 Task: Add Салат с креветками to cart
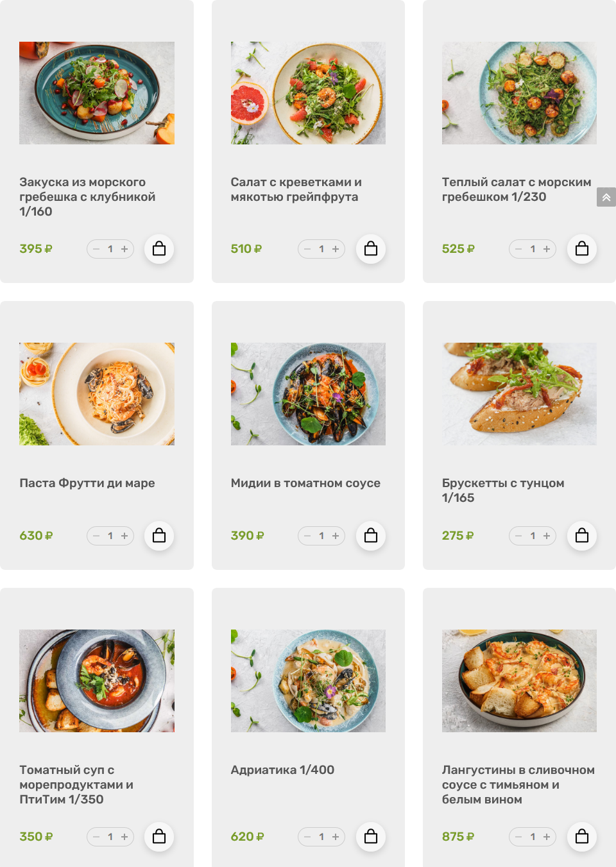pos(371,249)
